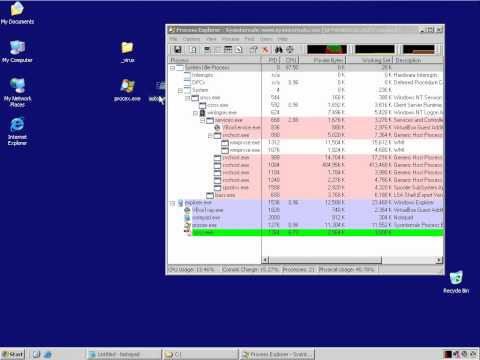This screenshot has height=360, width=480.
Task: Sort by the Process column header
Action: 215,60
